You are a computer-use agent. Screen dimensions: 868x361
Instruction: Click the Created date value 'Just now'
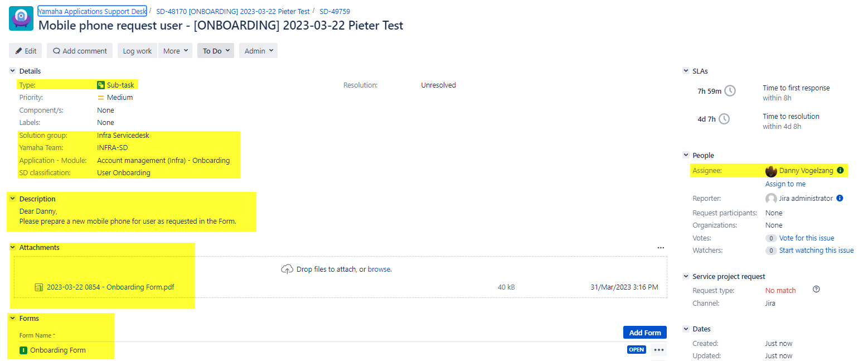(779, 344)
